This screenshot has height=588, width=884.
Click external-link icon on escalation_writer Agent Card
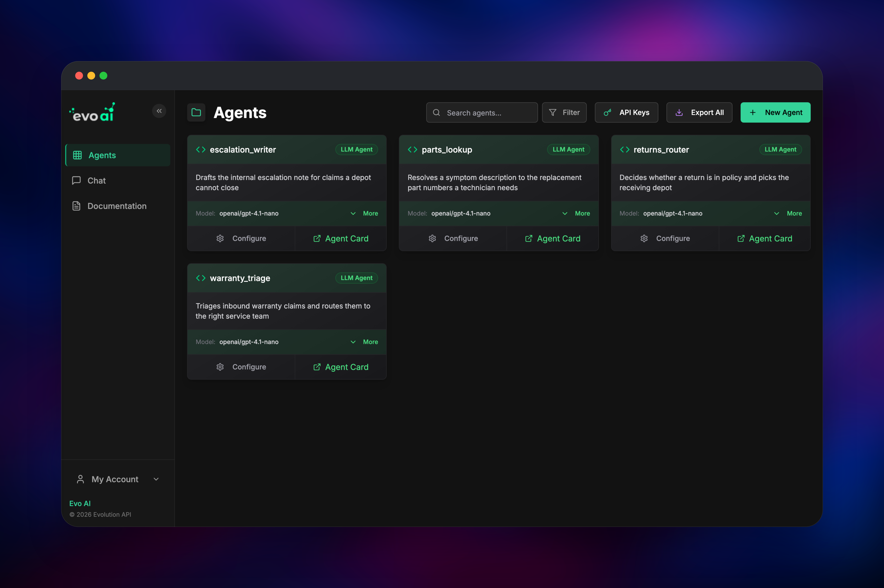(317, 238)
